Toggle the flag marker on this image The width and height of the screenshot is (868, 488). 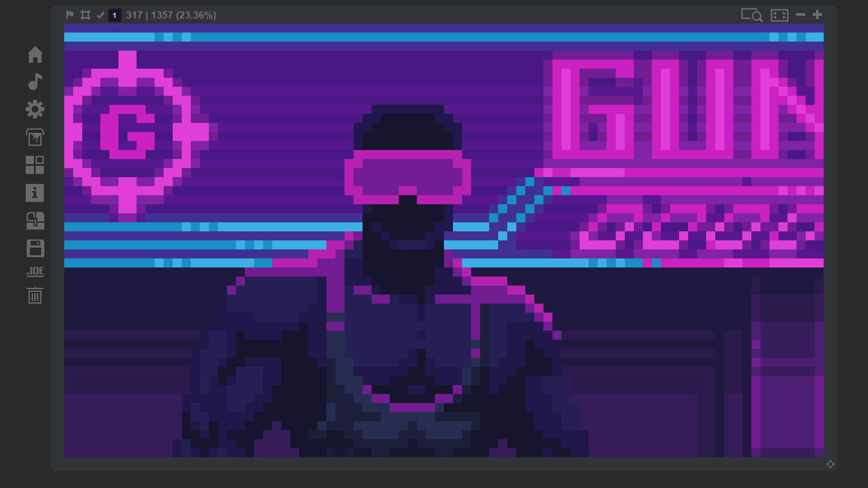pos(70,15)
